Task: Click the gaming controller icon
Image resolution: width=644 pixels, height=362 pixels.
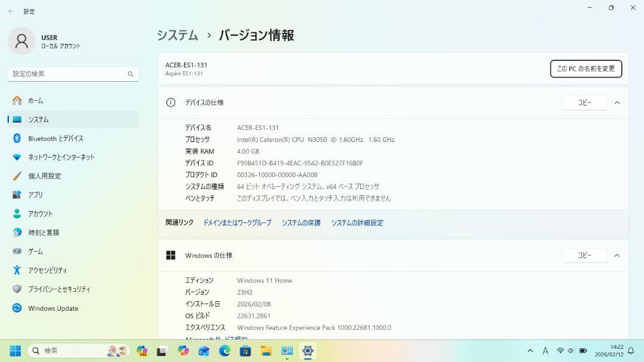Action: click(17, 251)
